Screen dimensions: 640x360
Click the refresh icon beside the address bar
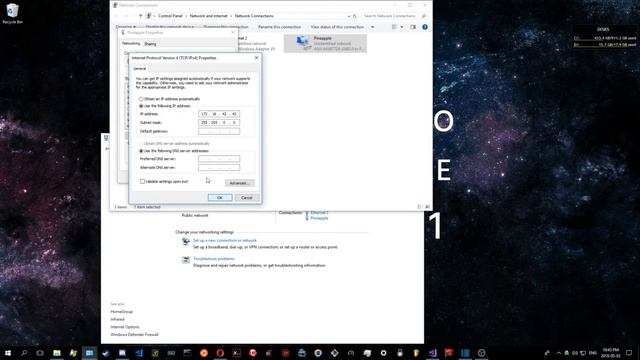(355, 16)
